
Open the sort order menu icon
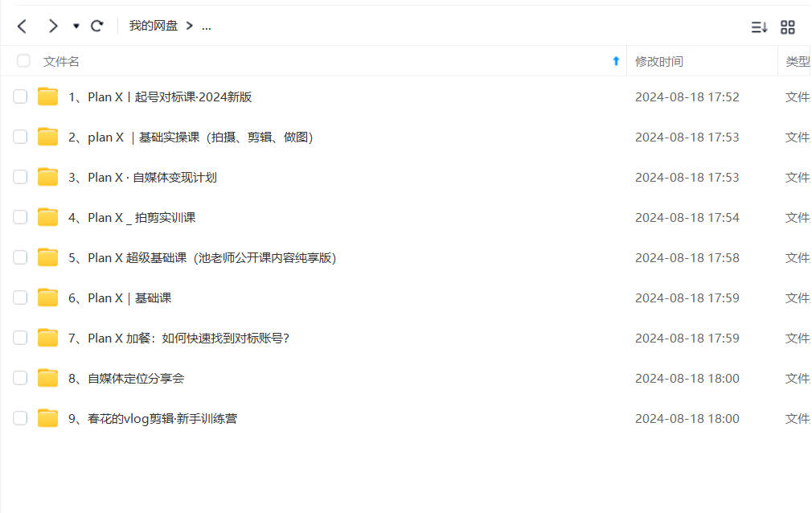point(759,27)
